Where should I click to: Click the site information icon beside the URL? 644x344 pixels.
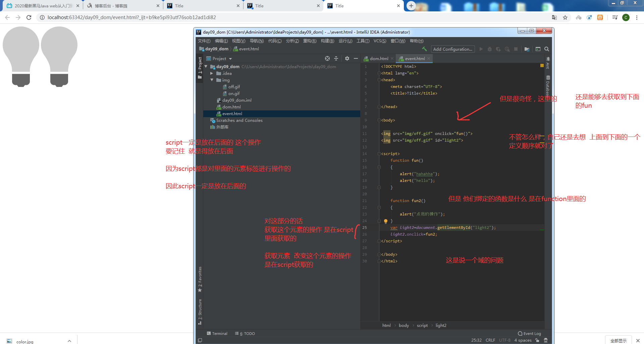coord(42,17)
